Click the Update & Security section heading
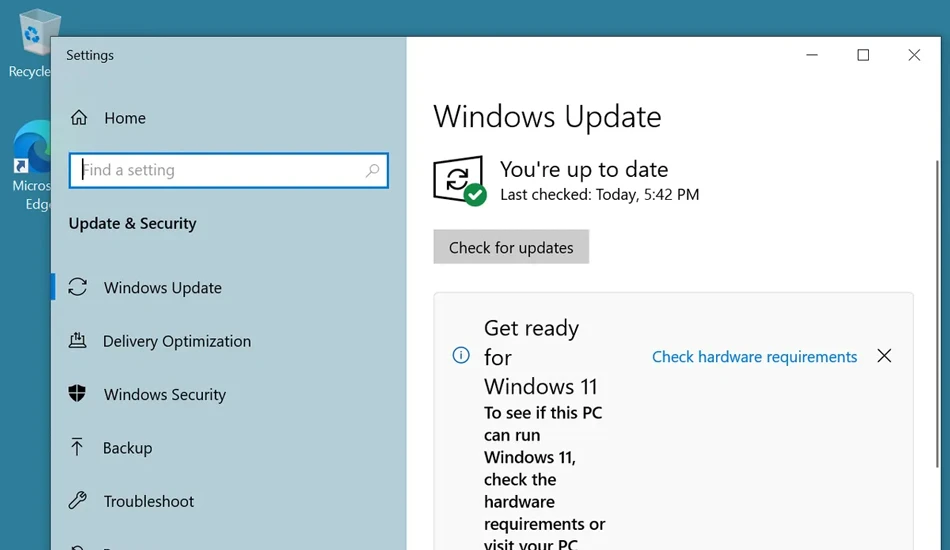Viewport: 950px width, 550px height. (x=133, y=224)
